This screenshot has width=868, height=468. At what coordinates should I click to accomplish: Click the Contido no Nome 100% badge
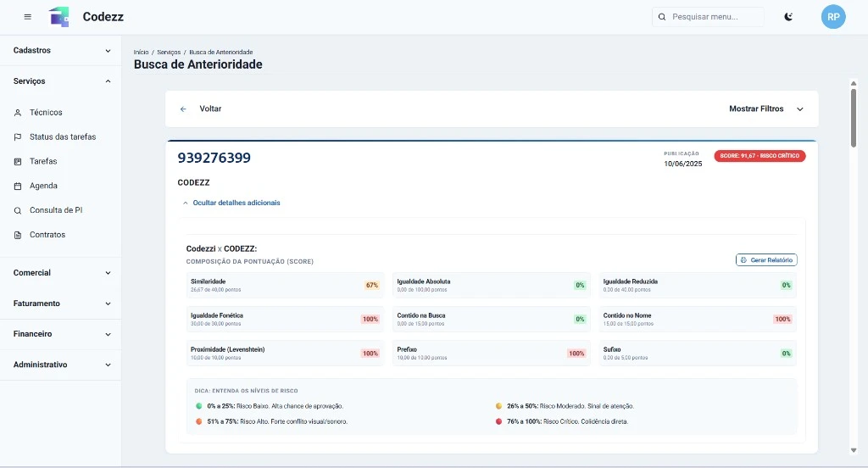point(782,319)
